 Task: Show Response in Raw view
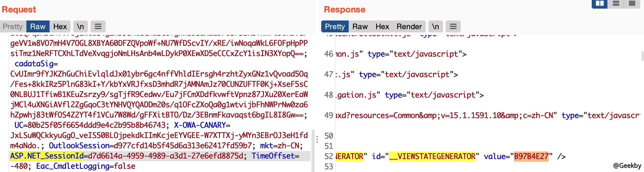coord(360,26)
